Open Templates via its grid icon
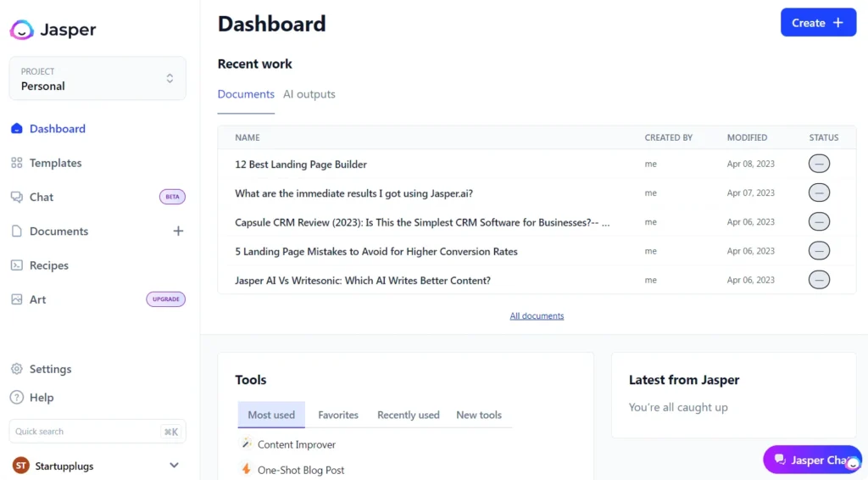The height and width of the screenshot is (480, 868). click(x=16, y=163)
